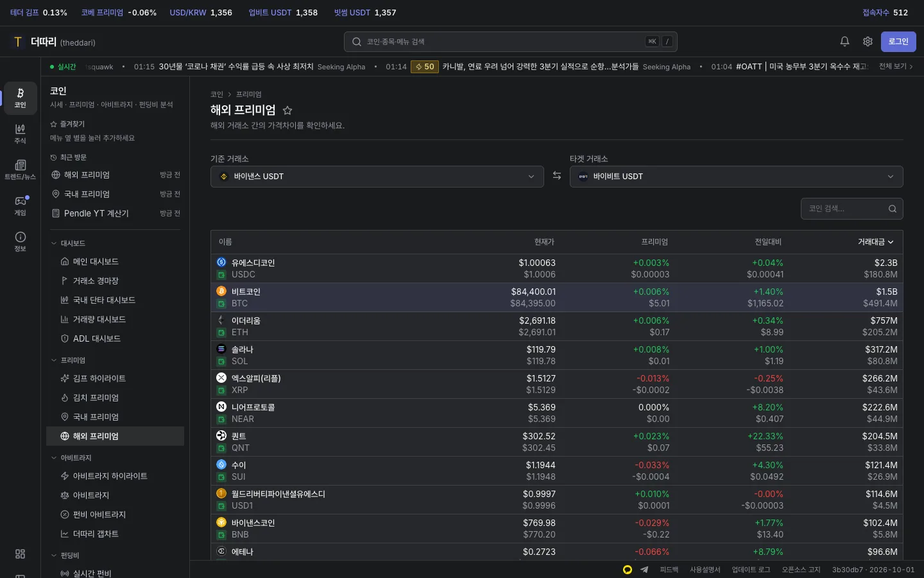
Task: Open the 타겟 거래소 바이비트 USDT dropdown
Action: point(737,177)
